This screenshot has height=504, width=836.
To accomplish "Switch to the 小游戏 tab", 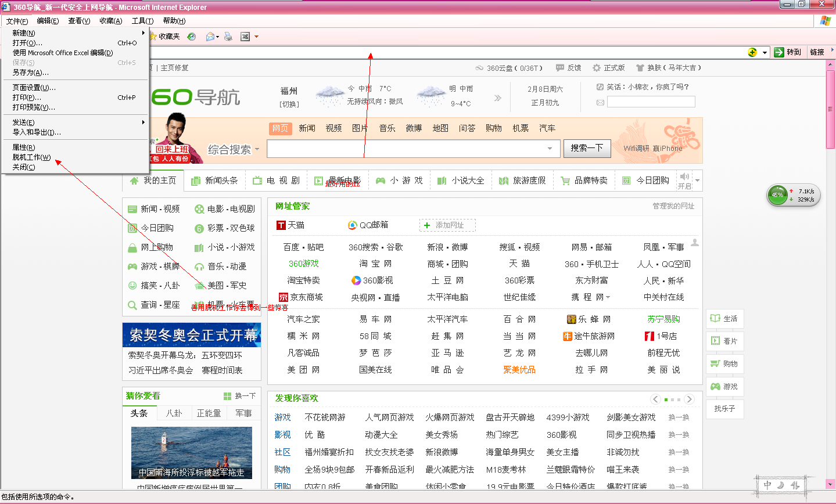I will click(399, 181).
